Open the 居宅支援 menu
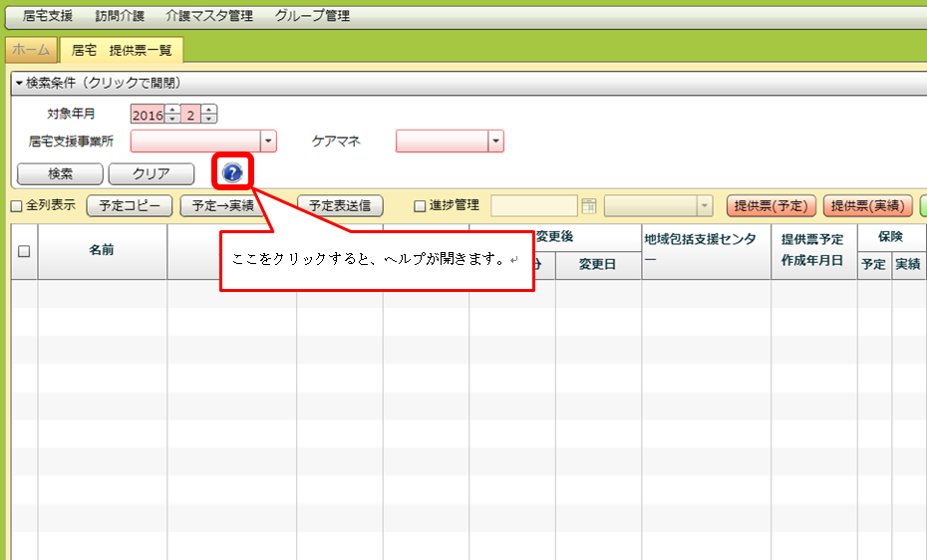 click(x=48, y=16)
